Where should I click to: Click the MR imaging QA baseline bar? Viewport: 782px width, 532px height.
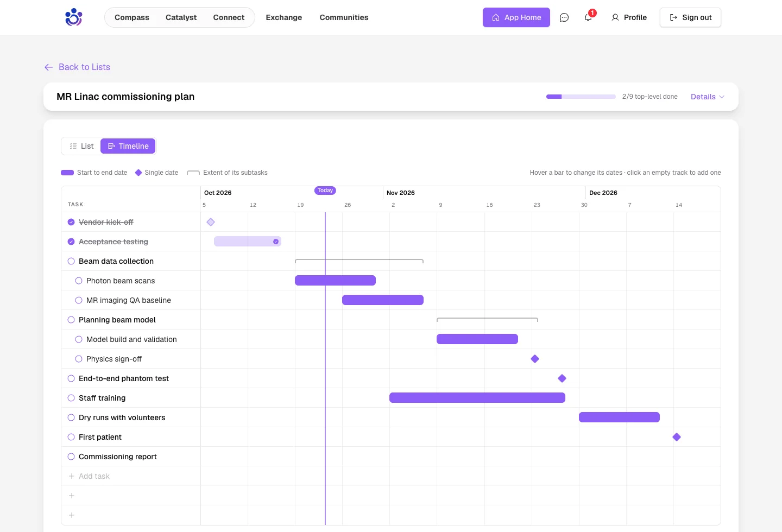coord(383,300)
